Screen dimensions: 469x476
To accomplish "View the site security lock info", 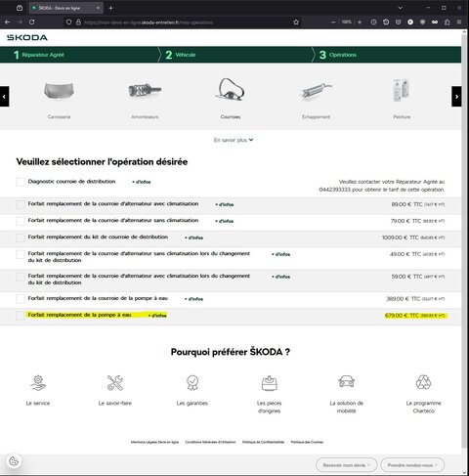I will pyautogui.click(x=78, y=22).
